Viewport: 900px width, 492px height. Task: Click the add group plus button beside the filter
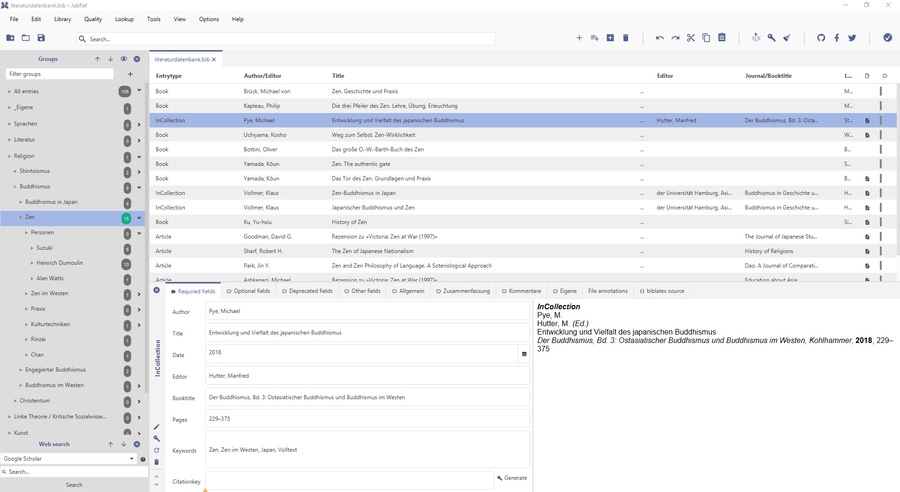pyautogui.click(x=130, y=74)
